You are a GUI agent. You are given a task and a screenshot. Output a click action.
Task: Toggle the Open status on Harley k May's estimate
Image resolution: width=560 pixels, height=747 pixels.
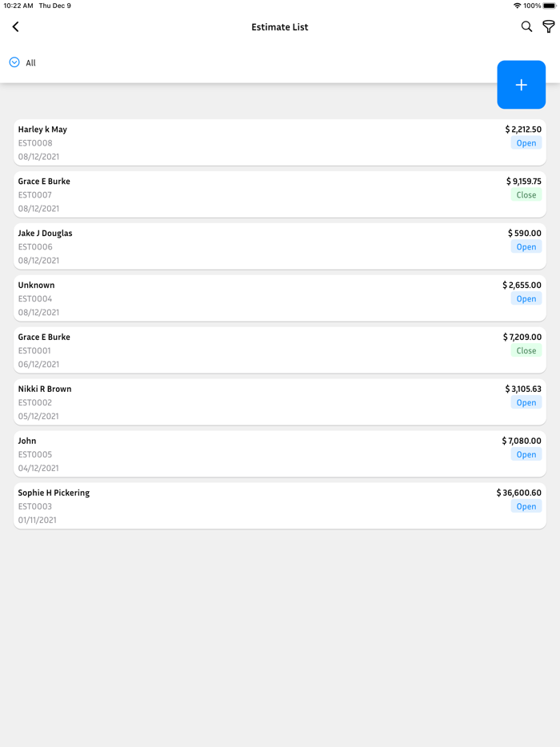pyautogui.click(x=526, y=142)
